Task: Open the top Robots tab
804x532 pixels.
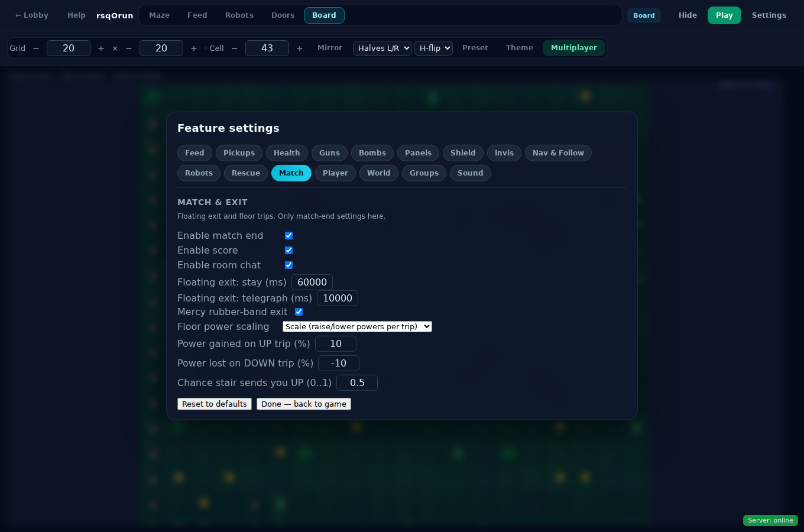Action: [239, 15]
